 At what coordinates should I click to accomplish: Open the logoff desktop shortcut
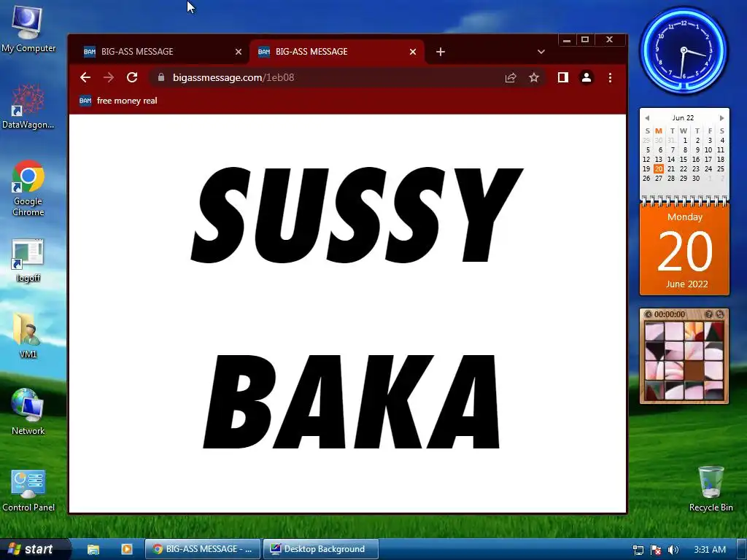pos(28,261)
